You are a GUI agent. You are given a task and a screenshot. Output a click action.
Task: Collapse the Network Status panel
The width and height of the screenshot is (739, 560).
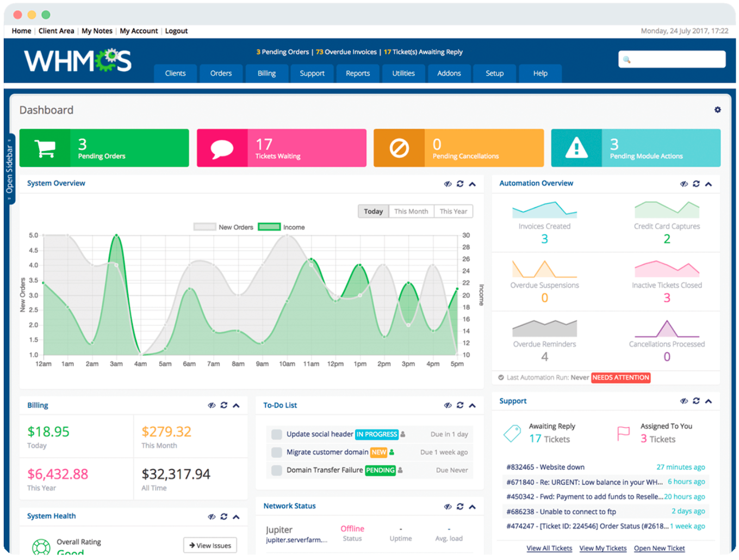pyautogui.click(x=473, y=507)
